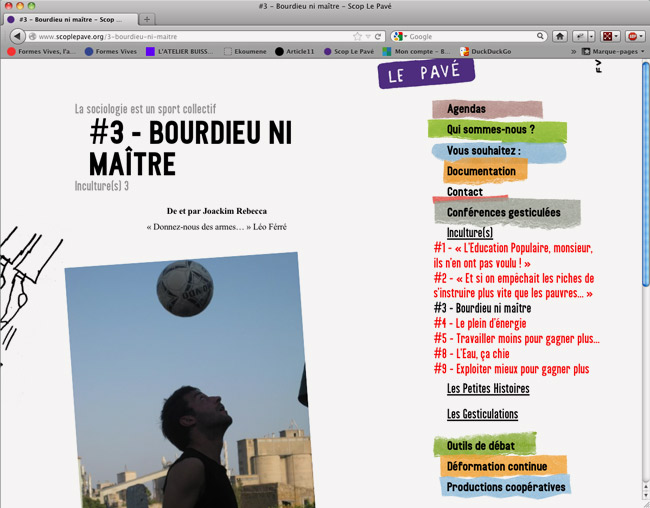Image resolution: width=650 pixels, height=508 pixels.
Task: Follow the Les Petites Histoires link
Action: 488,389
